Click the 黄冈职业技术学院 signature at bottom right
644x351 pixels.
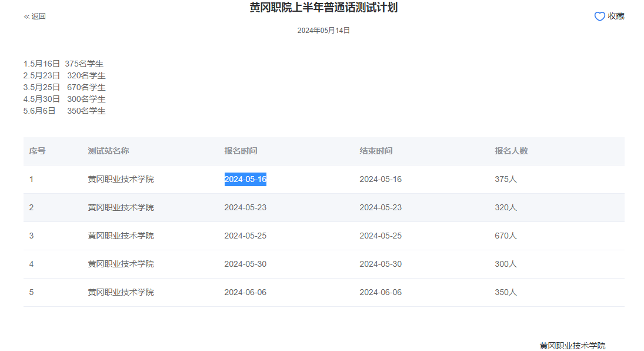pos(572,346)
